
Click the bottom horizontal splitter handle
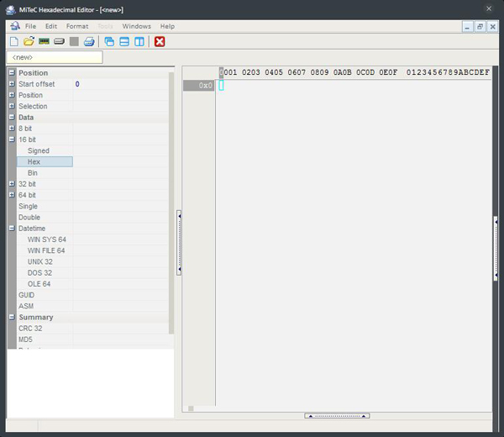coord(337,416)
